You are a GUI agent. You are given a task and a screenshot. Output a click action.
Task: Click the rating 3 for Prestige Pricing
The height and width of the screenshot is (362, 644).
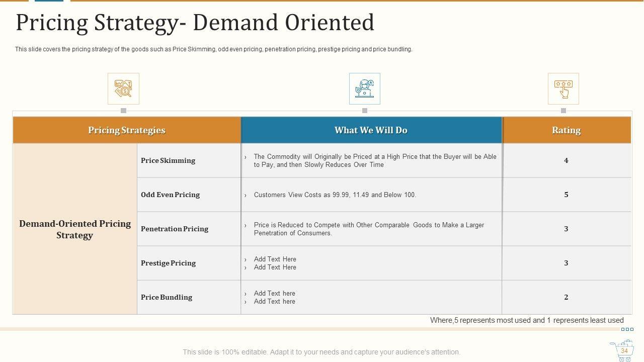(x=566, y=263)
